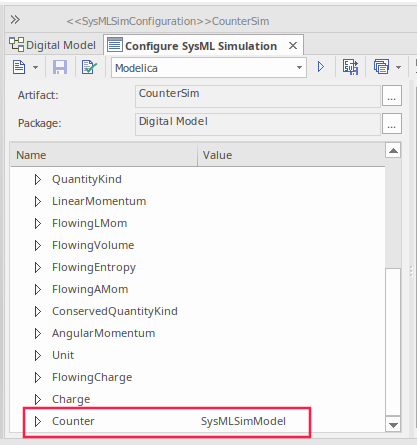This screenshot has width=417, height=445.
Task: Expand the FlowingCharge node
Action: click(x=38, y=377)
